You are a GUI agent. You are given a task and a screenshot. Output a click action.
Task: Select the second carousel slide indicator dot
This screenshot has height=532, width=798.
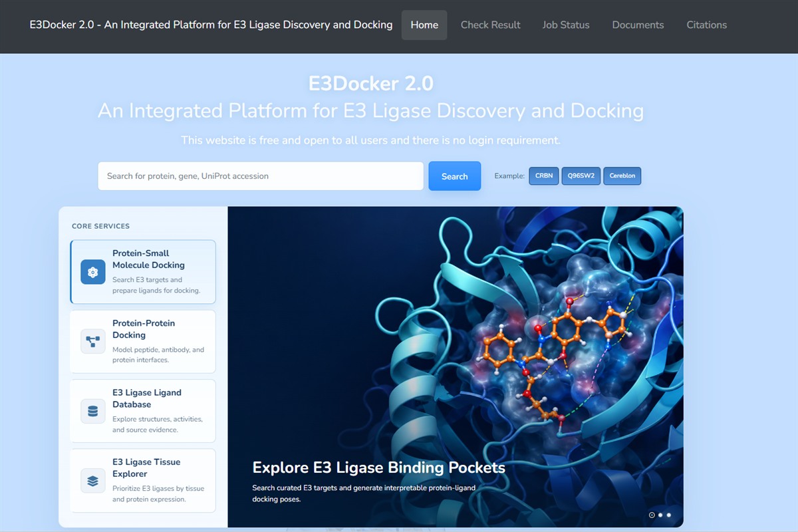pyautogui.click(x=660, y=515)
